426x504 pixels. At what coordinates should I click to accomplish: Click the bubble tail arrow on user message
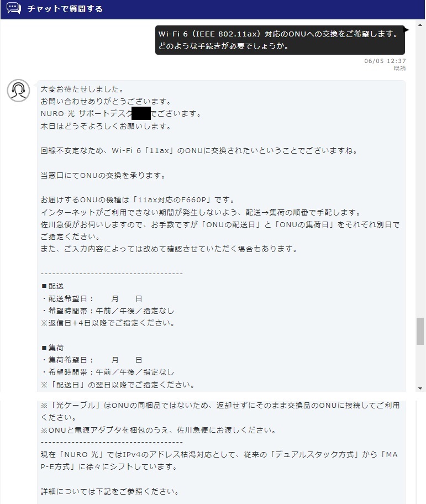point(407,30)
